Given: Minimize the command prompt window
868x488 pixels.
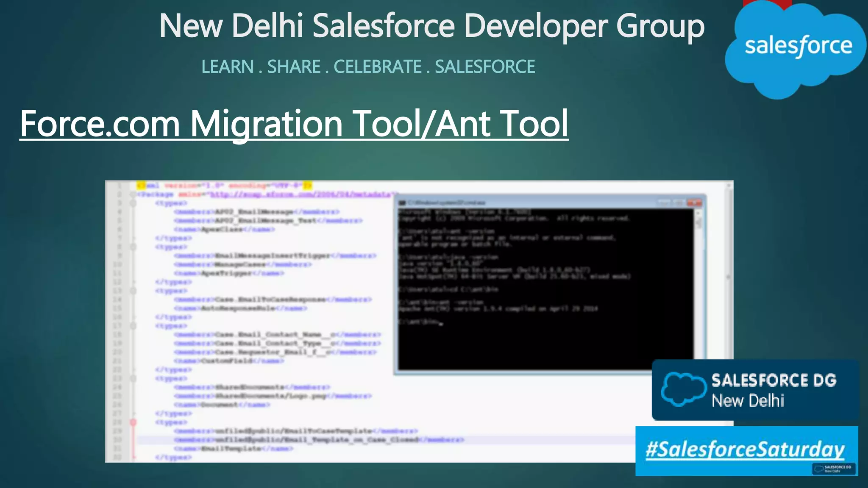Looking at the screenshot, I should [x=665, y=203].
